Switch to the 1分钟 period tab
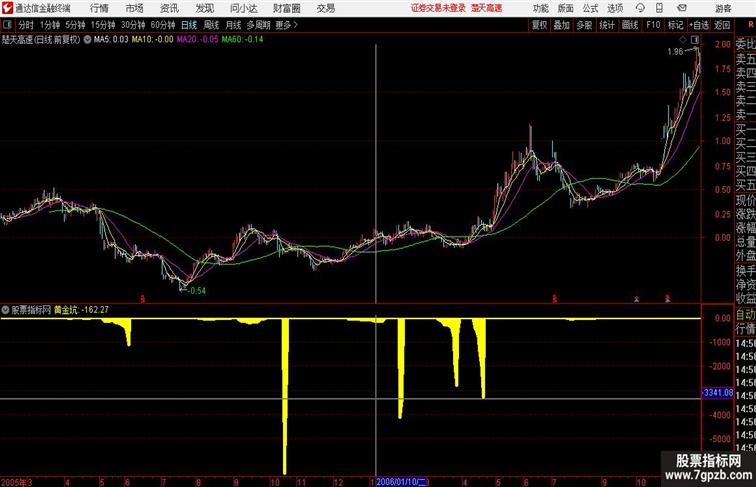This screenshot has height=487, width=756. [x=50, y=25]
